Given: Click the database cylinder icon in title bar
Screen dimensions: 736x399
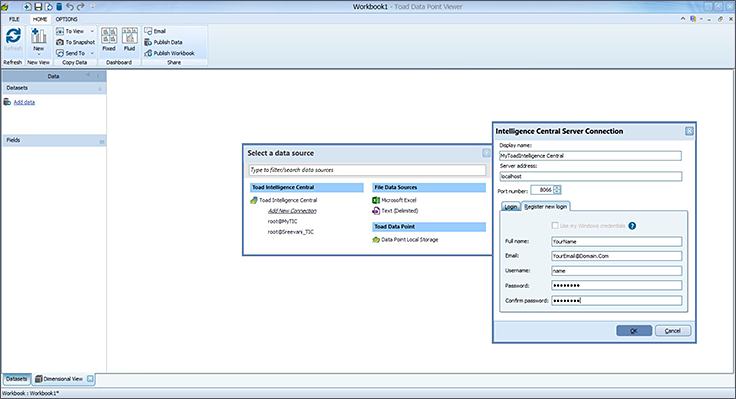Looking at the screenshot, I should tap(59, 7).
